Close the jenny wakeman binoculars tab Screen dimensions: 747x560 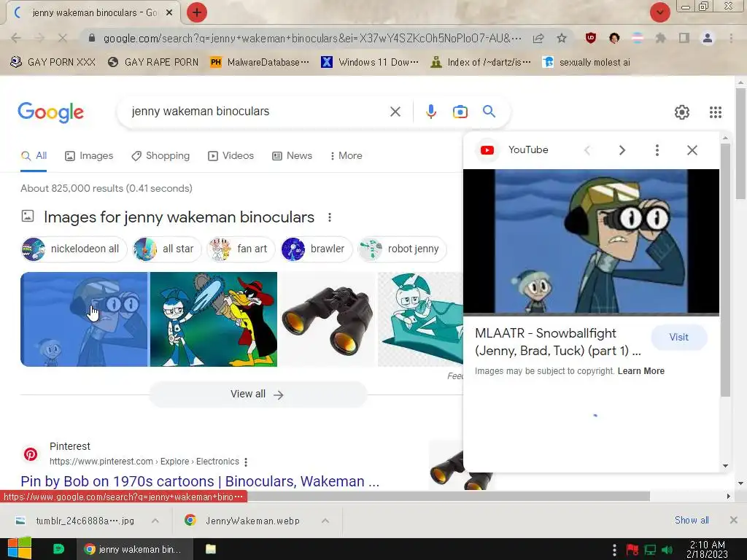pyautogui.click(x=169, y=13)
